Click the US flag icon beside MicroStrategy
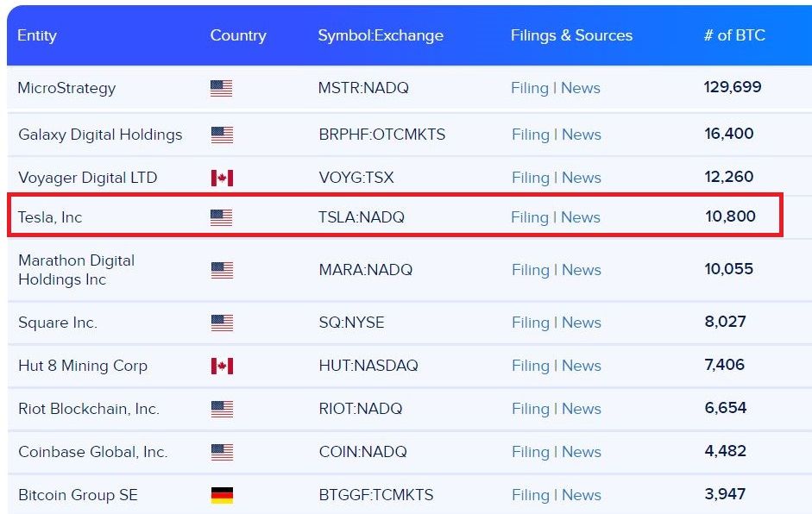Screen dimensions: 812x514 pos(221,88)
